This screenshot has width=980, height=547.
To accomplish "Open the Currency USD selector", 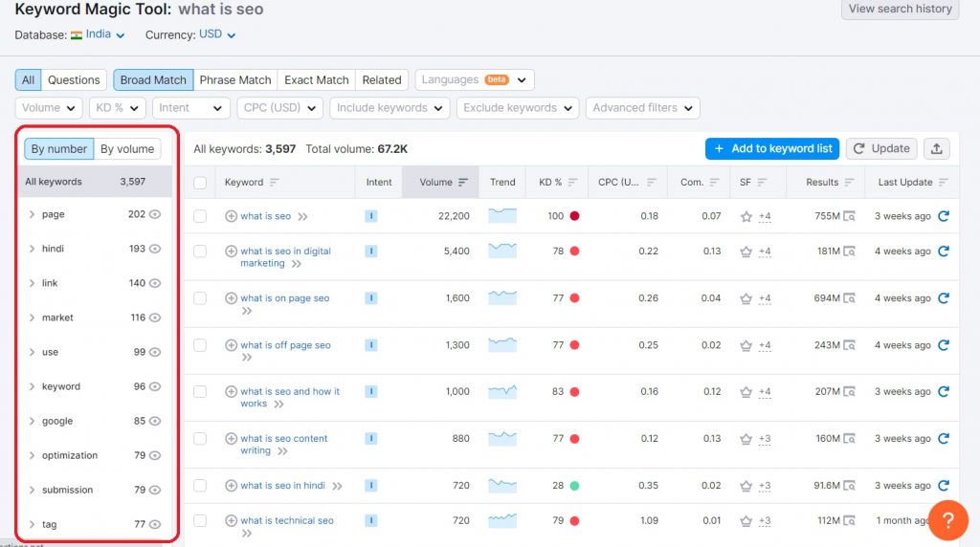I will coord(217,34).
